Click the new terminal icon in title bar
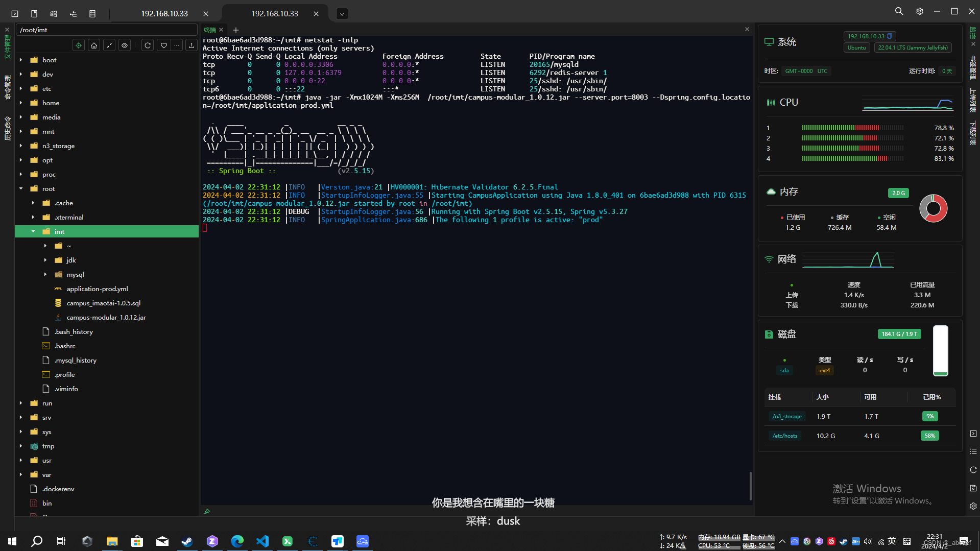The width and height of the screenshot is (980, 551). 15,14
